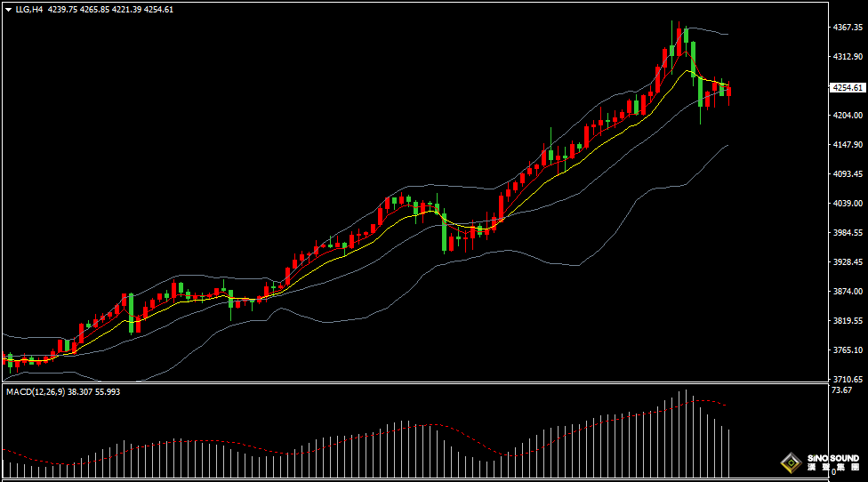Click the 4039.00 price axis label

[847, 204]
